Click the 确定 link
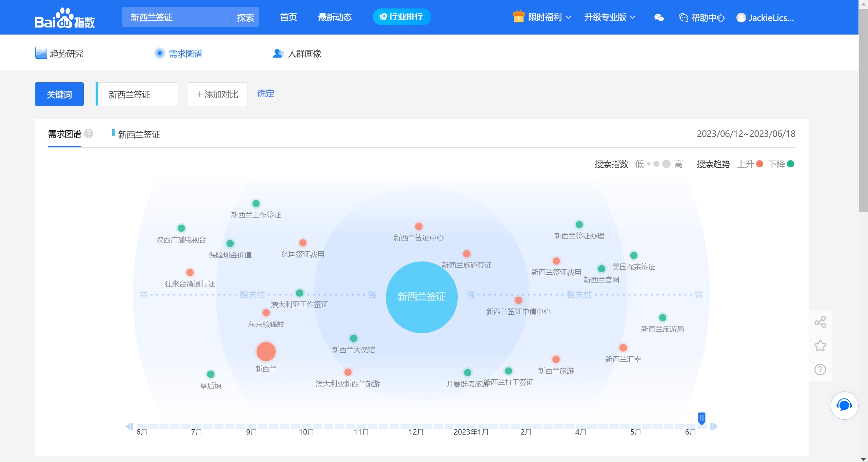The image size is (868, 462). [265, 93]
